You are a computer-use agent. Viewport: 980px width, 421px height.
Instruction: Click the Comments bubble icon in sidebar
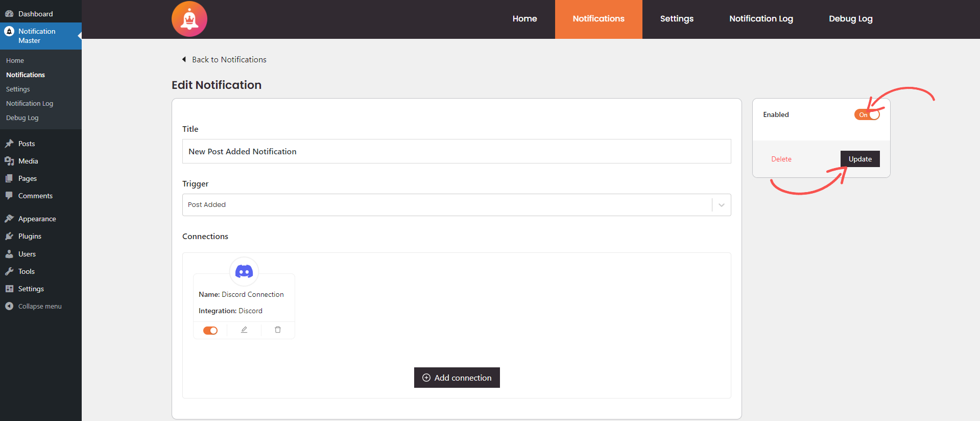pyautogui.click(x=9, y=196)
